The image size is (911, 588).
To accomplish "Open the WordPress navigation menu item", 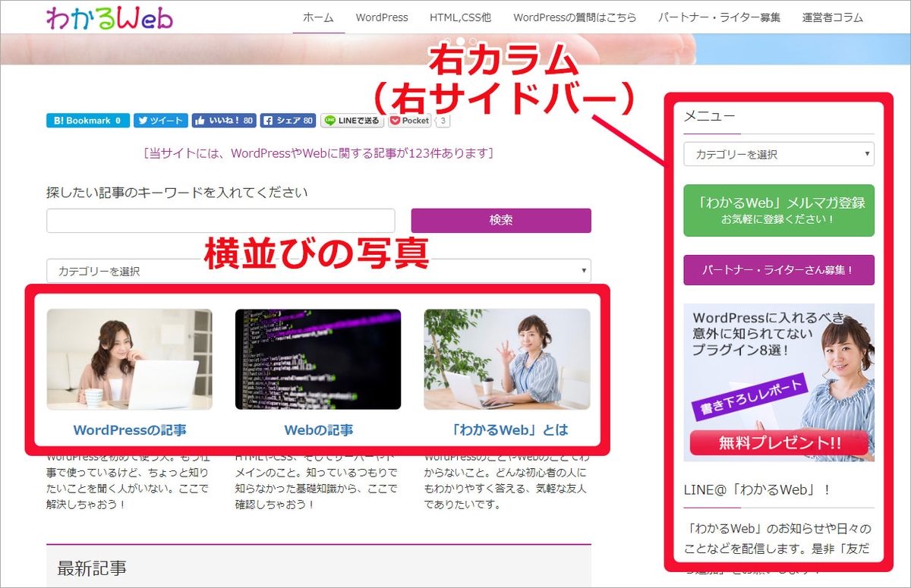I will [381, 17].
